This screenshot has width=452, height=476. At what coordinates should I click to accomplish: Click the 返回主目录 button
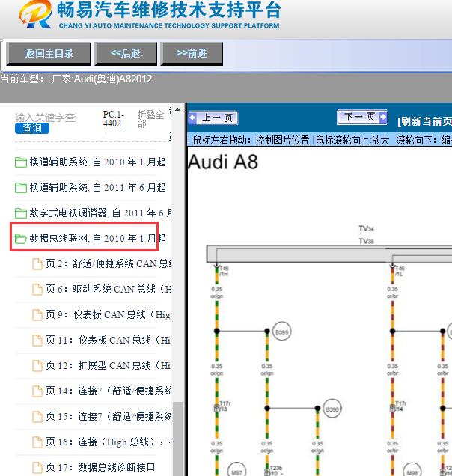point(49,54)
